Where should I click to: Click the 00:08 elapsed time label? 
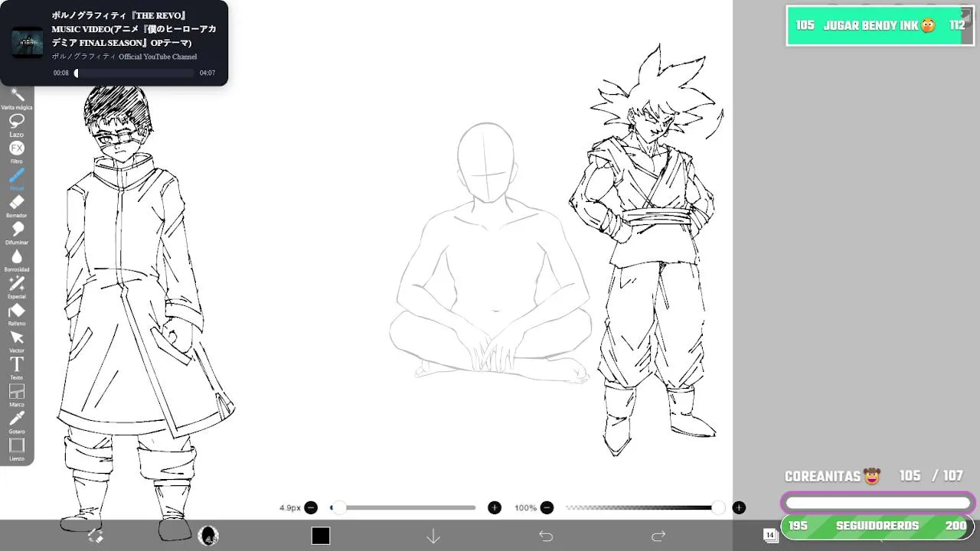coord(60,73)
